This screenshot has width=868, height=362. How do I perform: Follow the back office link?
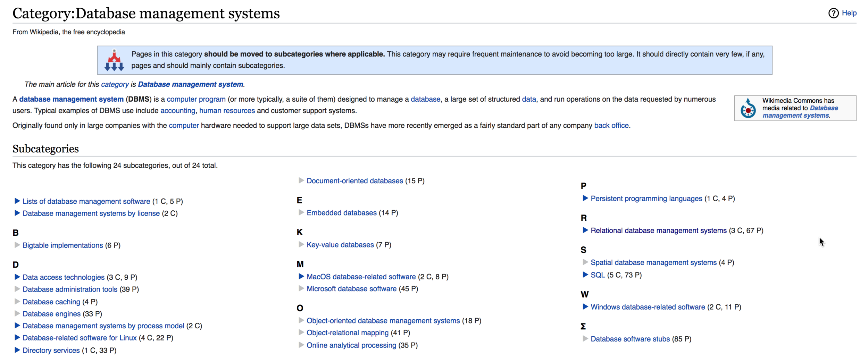(x=611, y=126)
